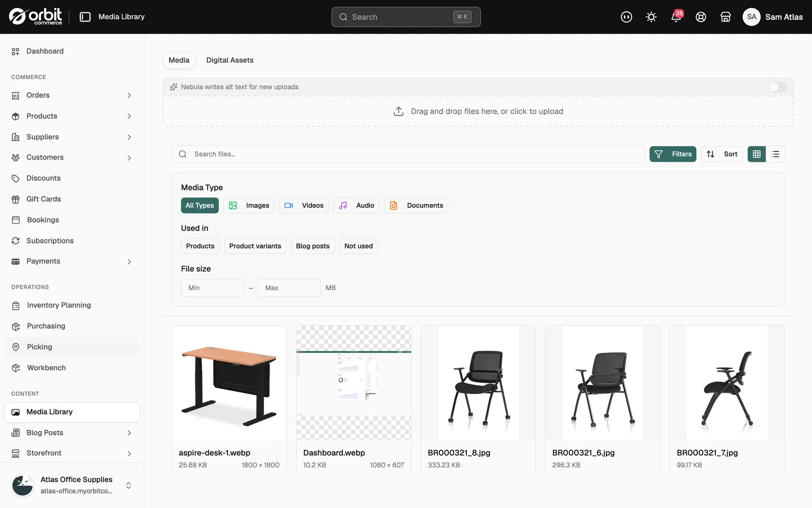Expand Orders submenu

129,96
